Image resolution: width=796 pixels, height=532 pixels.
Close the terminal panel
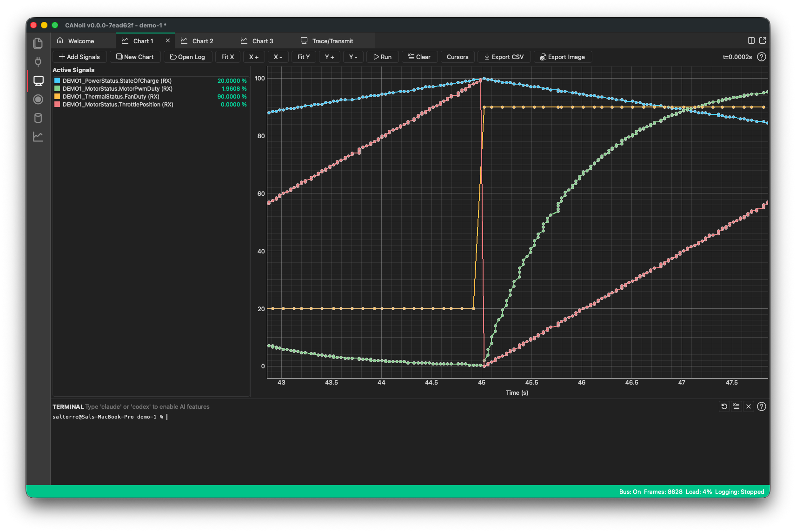(749, 406)
